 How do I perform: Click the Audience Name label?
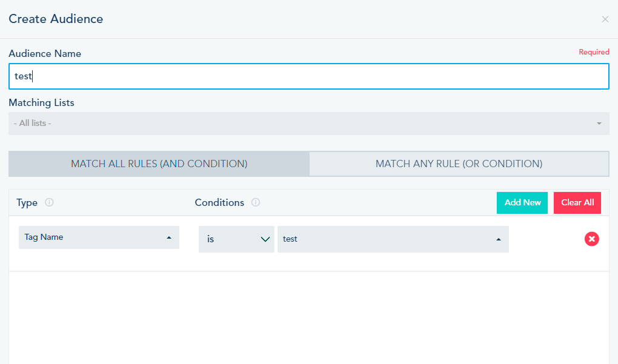click(x=45, y=53)
